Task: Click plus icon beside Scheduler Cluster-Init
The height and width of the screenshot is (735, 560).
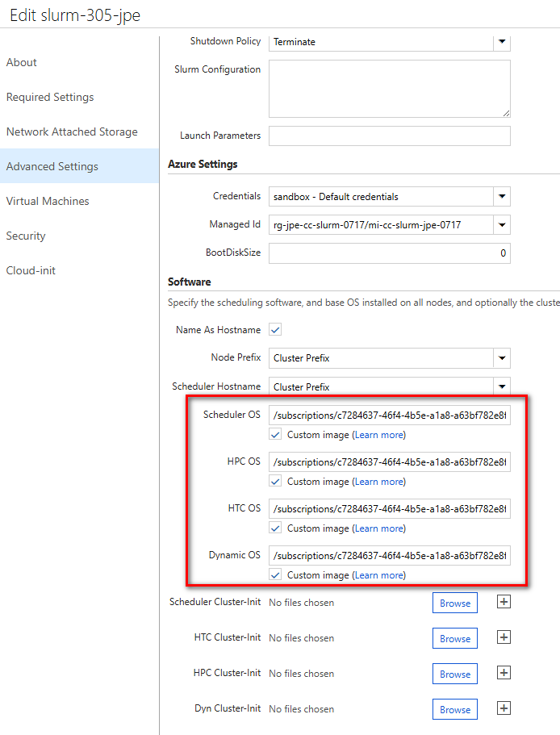Action: point(504,602)
